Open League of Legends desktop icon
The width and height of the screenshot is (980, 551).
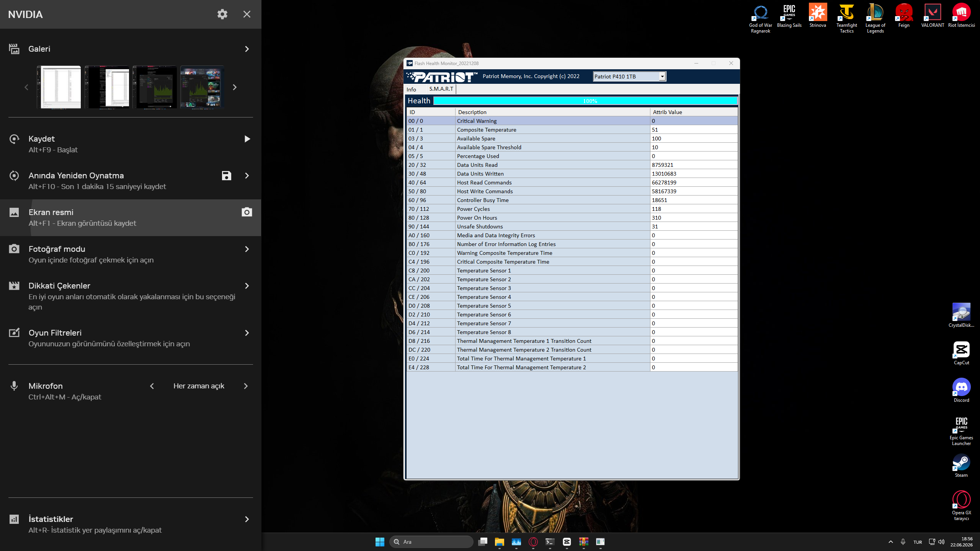click(x=875, y=18)
